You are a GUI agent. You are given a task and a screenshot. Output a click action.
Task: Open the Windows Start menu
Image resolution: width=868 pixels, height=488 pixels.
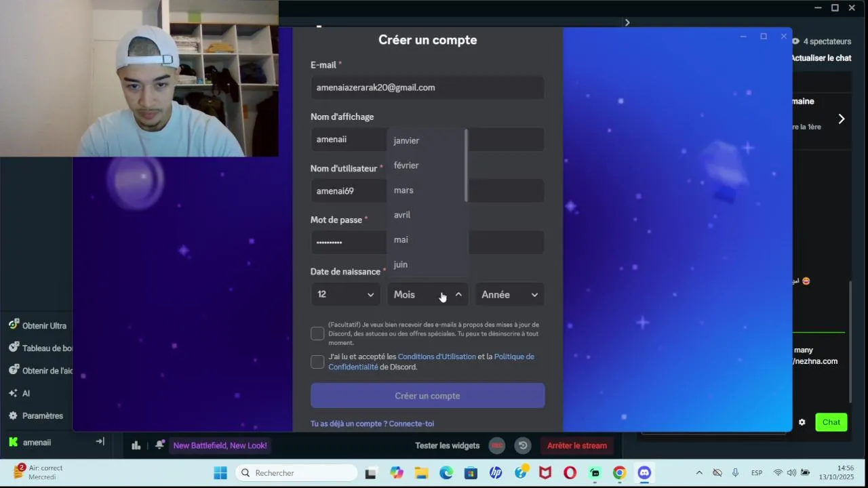[220, 473]
